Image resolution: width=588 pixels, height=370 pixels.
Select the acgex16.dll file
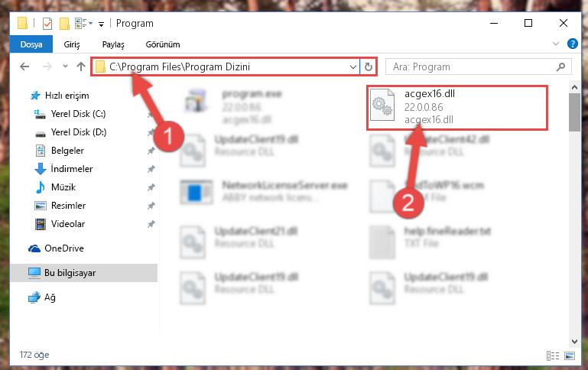tap(456, 107)
